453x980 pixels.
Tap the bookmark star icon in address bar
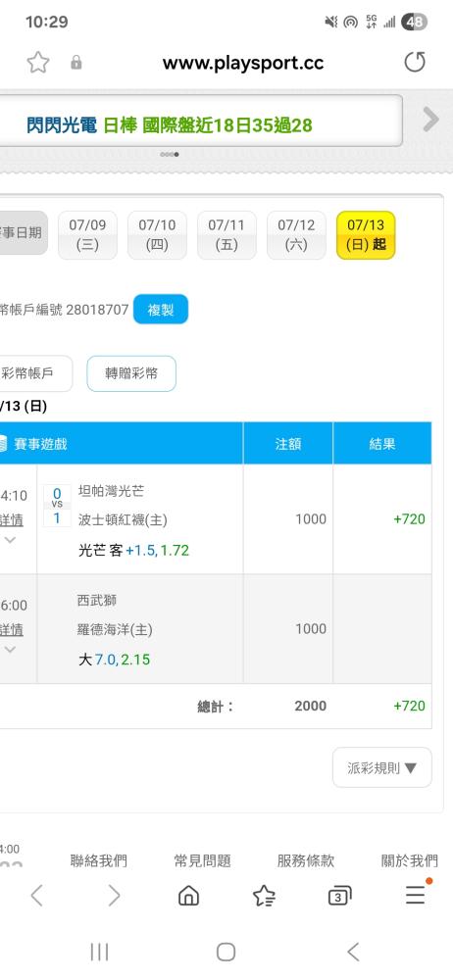coord(38,63)
